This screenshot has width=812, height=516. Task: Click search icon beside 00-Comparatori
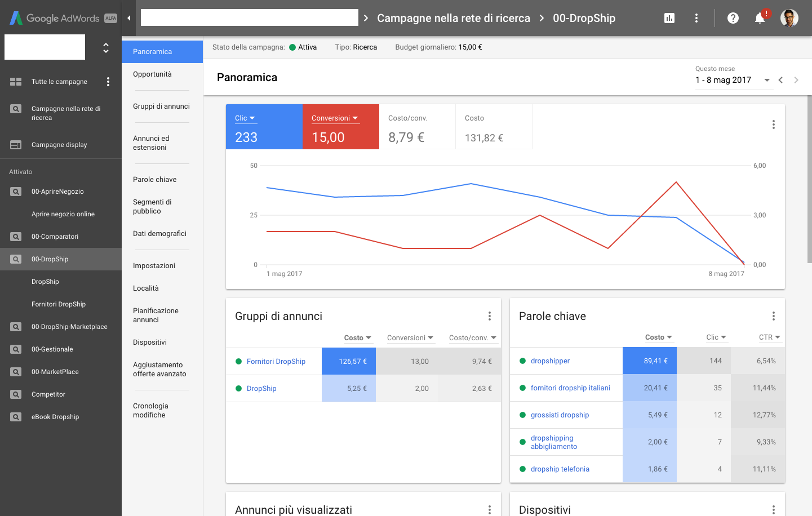point(16,237)
